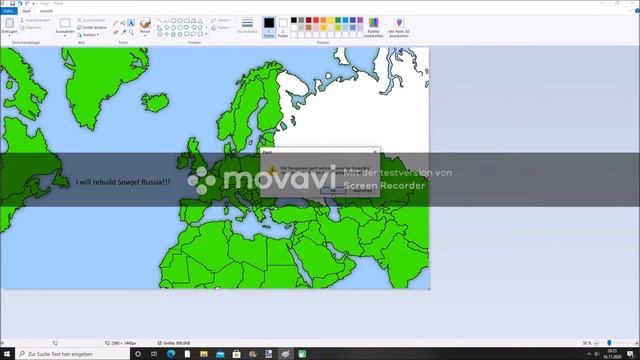Open File Explorer from the taskbar
This screenshot has width=640, height=360.
pos(204,354)
